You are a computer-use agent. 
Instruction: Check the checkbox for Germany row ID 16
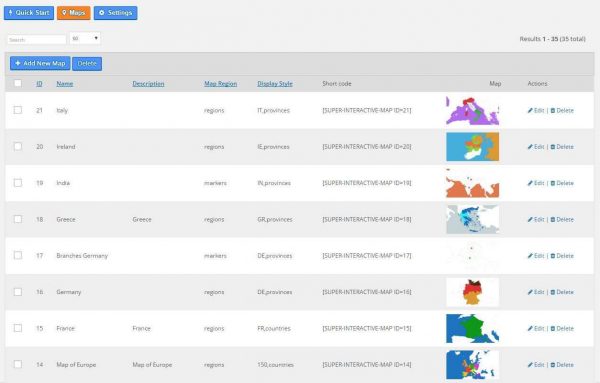(18, 292)
